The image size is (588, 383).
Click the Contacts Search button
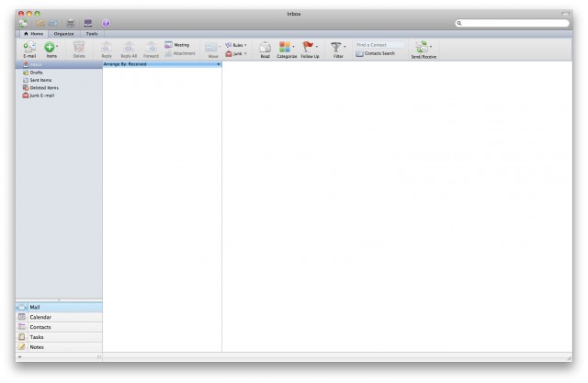click(376, 53)
